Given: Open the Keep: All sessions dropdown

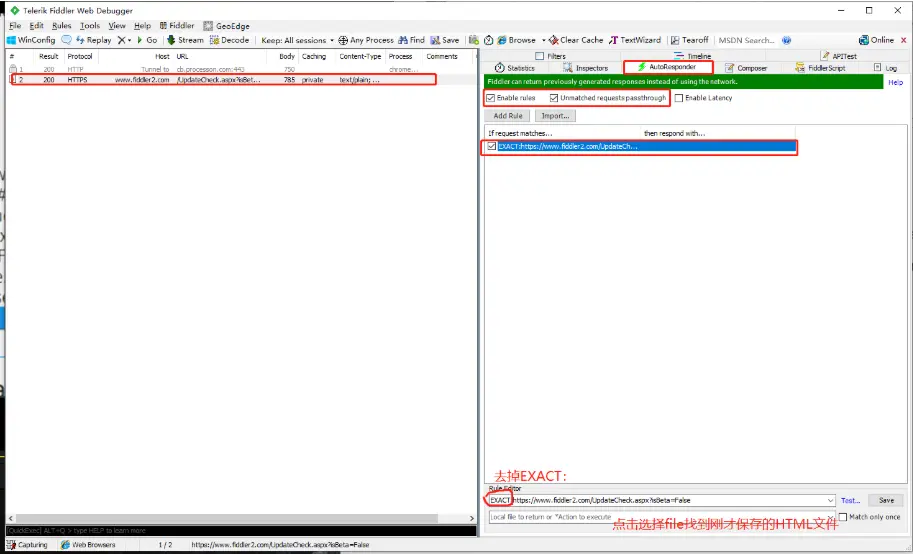Looking at the screenshot, I should pos(298,40).
